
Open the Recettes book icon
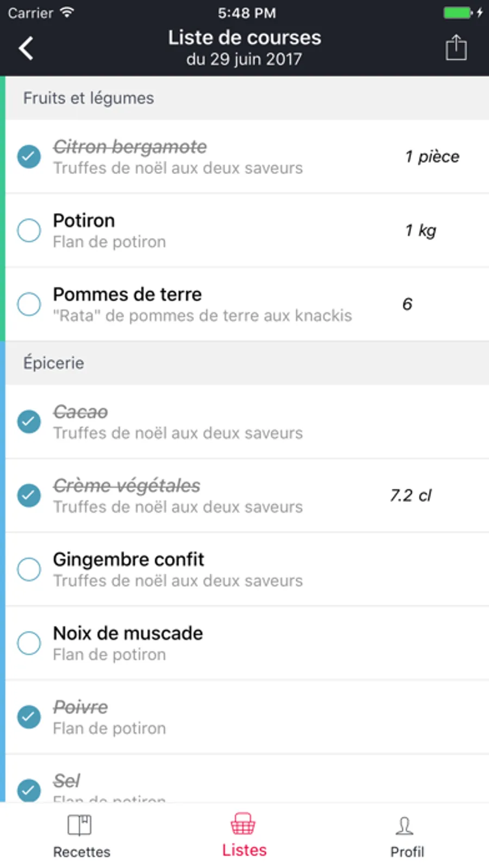pos(80,826)
